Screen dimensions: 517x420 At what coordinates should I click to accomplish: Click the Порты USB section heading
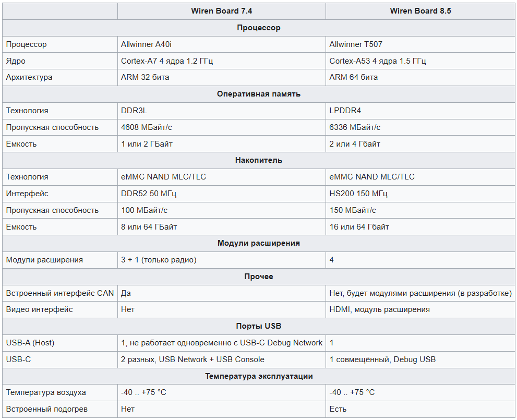(x=259, y=327)
